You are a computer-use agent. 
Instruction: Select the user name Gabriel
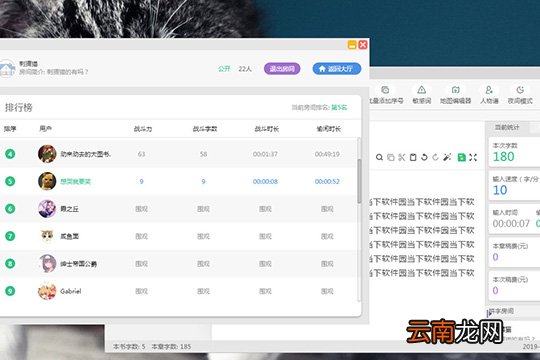pos(71,291)
